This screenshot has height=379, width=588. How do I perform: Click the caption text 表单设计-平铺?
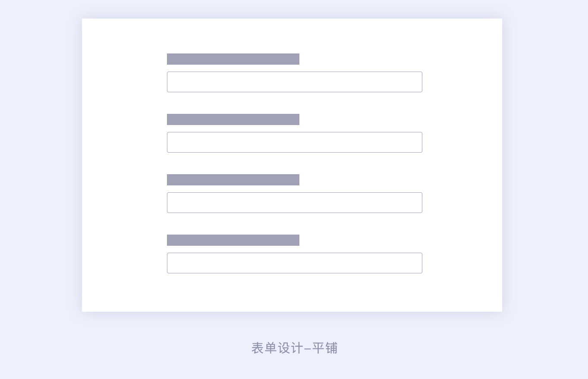[x=294, y=348]
